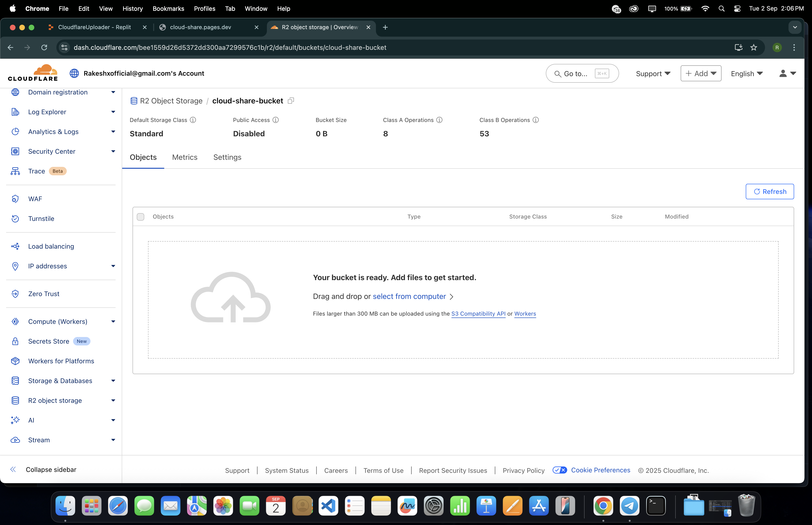Expand Compute (Workers) section
The height and width of the screenshot is (525, 812).
click(113, 321)
